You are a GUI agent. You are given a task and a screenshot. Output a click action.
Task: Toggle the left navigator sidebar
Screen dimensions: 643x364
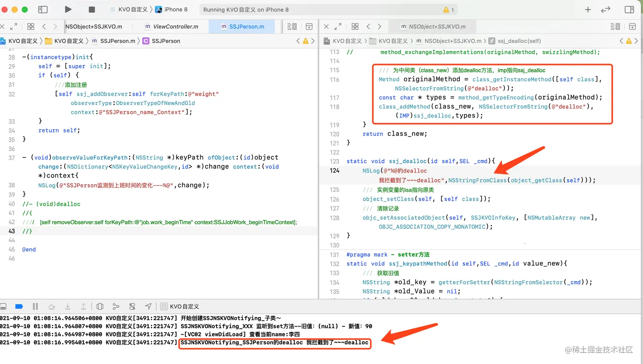[x=43, y=9]
